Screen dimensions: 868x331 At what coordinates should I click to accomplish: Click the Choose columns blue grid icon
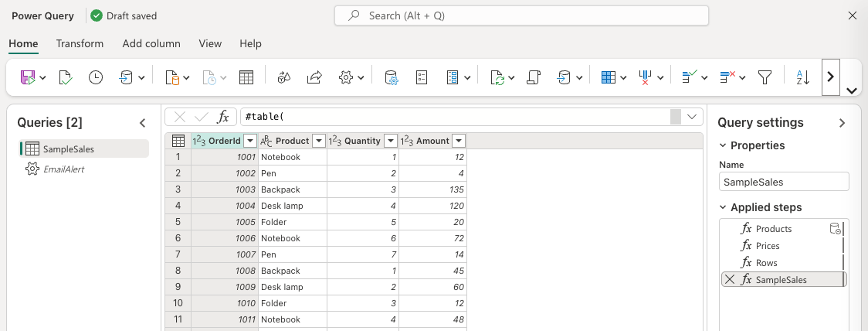coord(609,77)
